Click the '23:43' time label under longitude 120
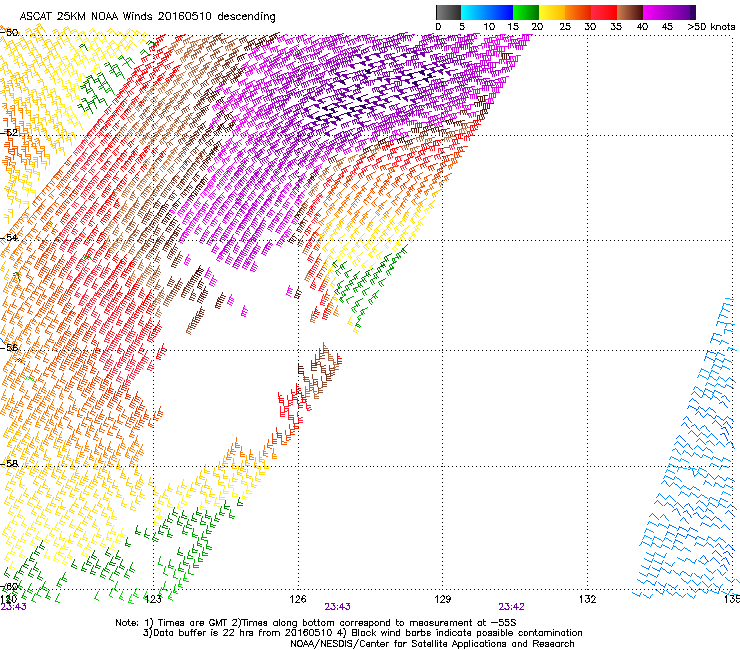The image size is (740, 650). (x=13, y=607)
